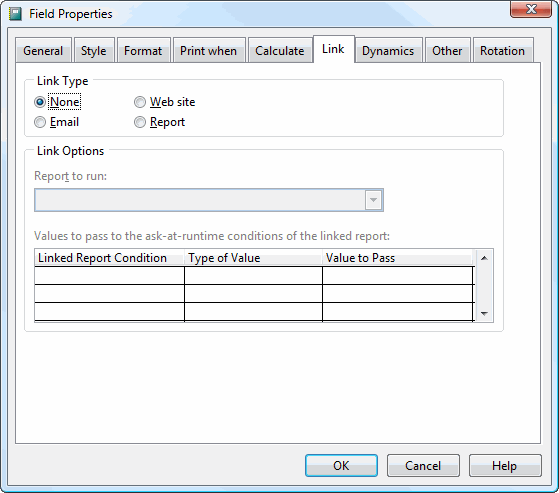Open Help for this dialog

pos(505,466)
